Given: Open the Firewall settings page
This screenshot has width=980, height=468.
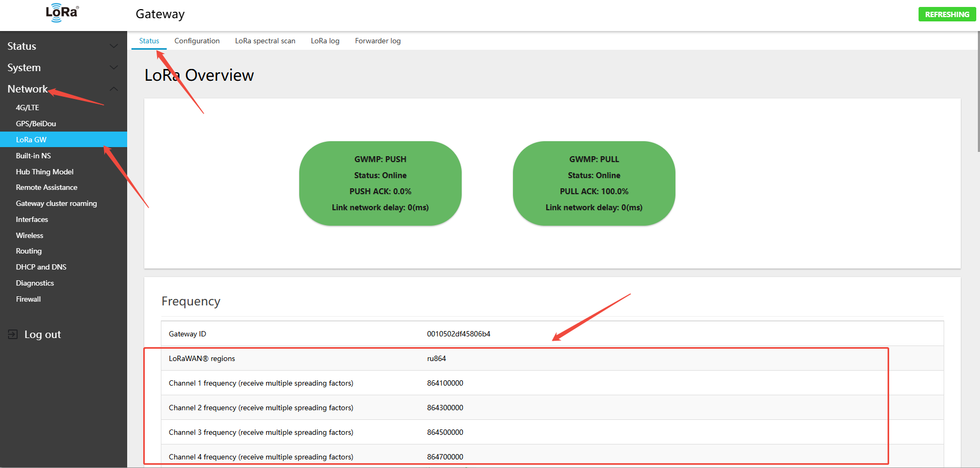Looking at the screenshot, I should pos(28,299).
